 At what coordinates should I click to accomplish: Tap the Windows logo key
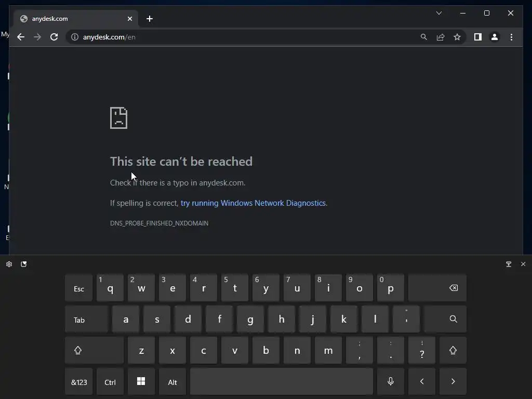(x=141, y=382)
